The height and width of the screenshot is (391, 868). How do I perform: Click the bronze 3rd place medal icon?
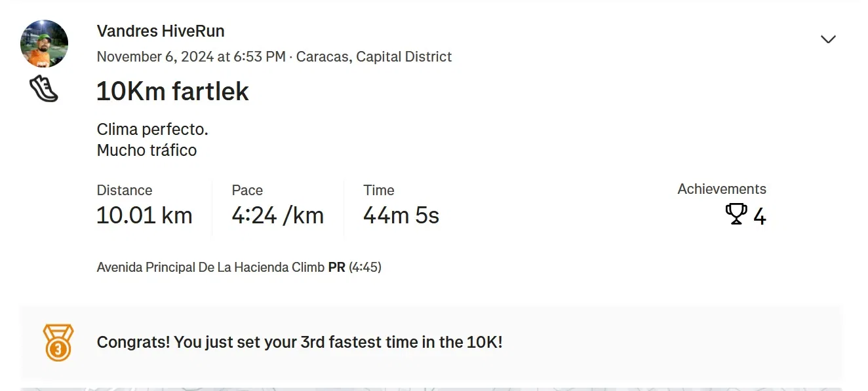click(x=58, y=343)
